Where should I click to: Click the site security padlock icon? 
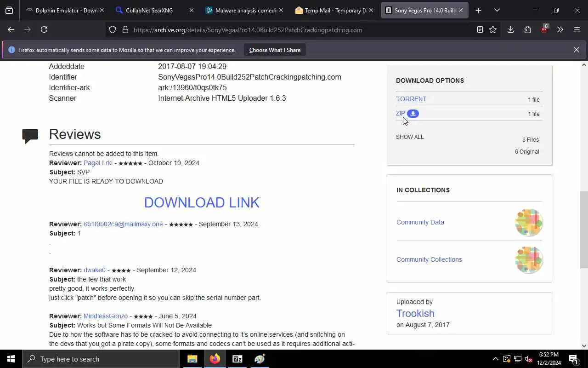(x=125, y=29)
